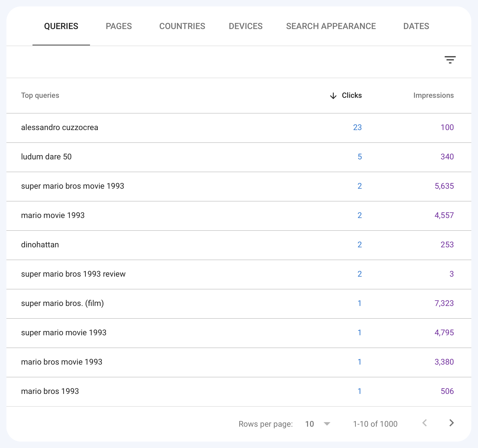This screenshot has width=478, height=448.
Task: Click the sort arrow next to Clicks
Action: [x=333, y=95]
